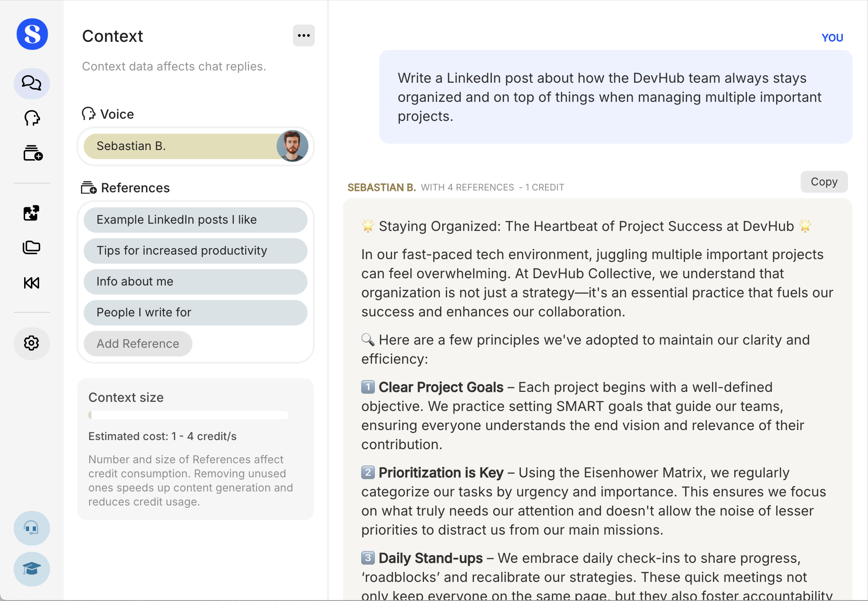Click the rewind history icon

(31, 283)
